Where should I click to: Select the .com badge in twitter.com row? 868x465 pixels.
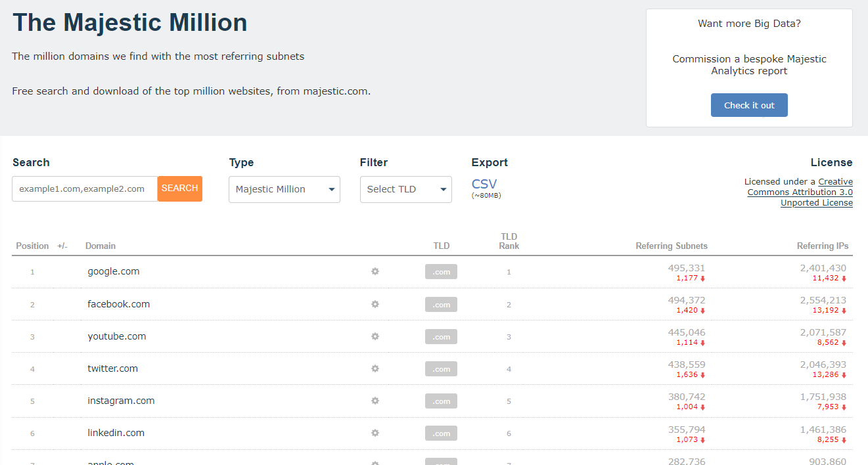(441, 369)
